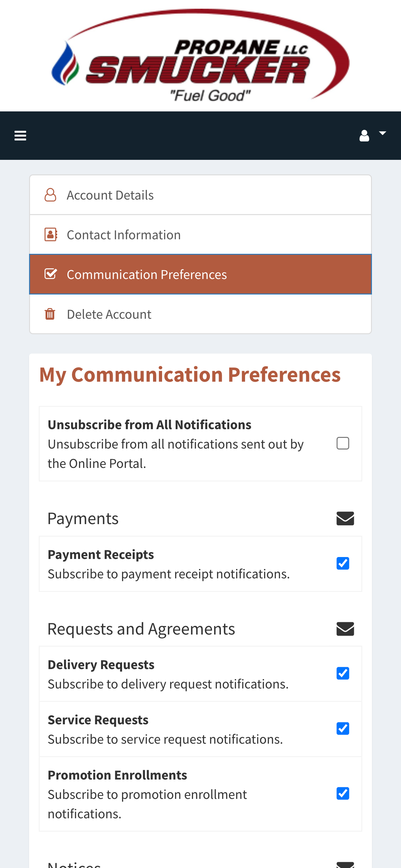Click the Notices envelope icon

(x=345, y=865)
